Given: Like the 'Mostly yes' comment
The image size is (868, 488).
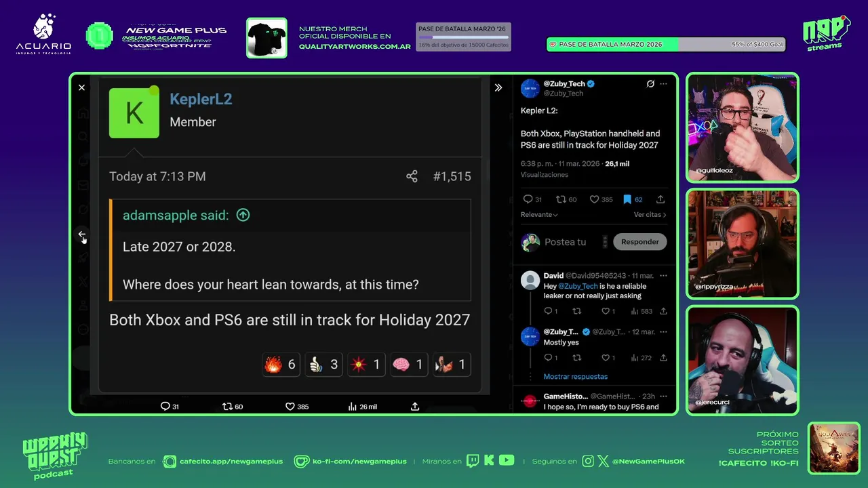Looking at the screenshot, I should [x=608, y=358].
